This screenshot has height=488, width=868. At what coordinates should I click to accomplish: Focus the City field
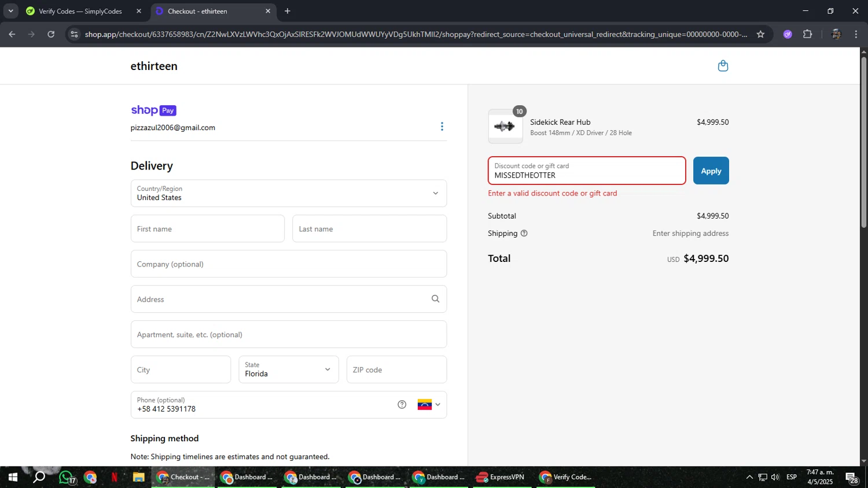point(181,369)
